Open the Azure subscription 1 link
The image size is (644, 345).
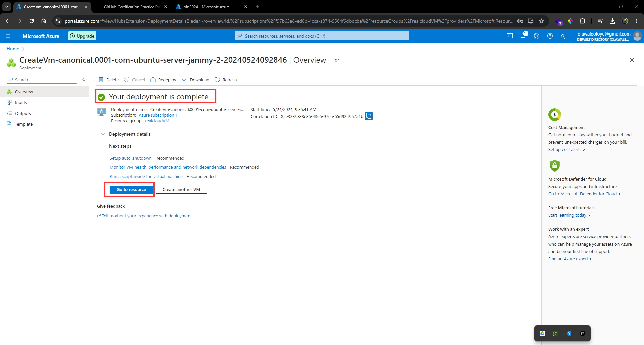pos(158,115)
